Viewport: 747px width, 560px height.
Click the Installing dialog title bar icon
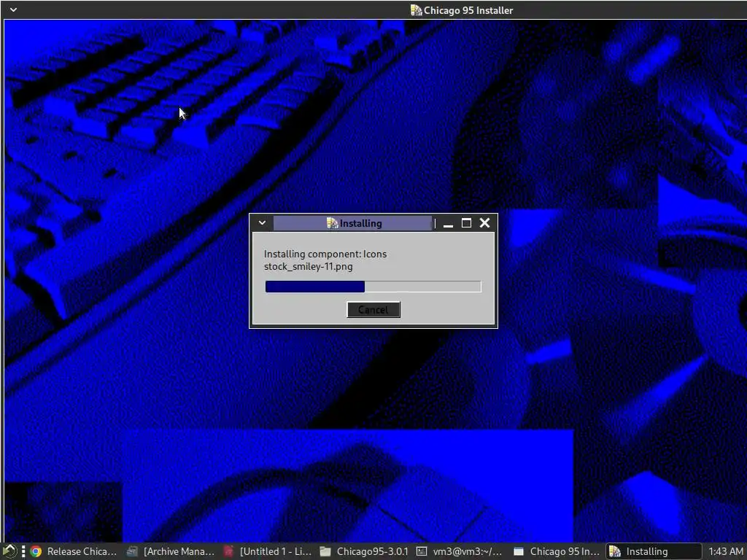pyautogui.click(x=332, y=223)
